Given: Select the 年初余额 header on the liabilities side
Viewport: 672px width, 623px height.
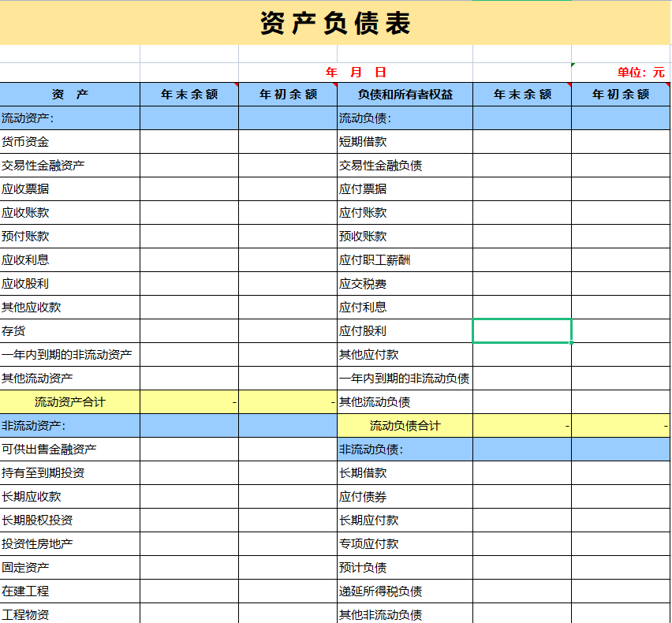Looking at the screenshot, I should pyautogui.click(x=620, y=94).
